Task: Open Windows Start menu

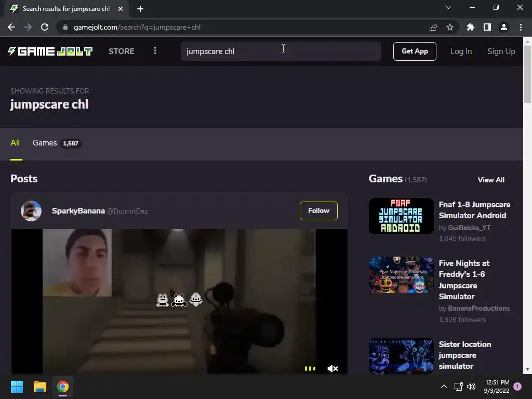Action: [17, 387]
